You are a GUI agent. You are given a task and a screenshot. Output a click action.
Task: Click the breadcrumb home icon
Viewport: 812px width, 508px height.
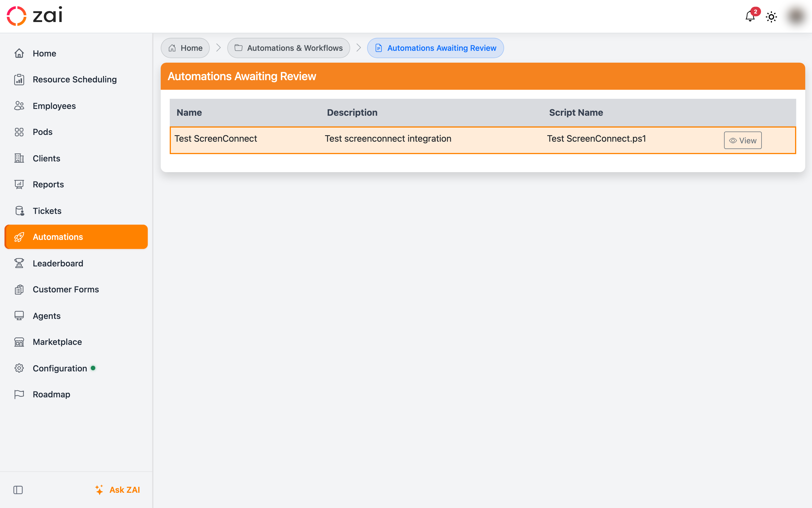tap(172, 48)
